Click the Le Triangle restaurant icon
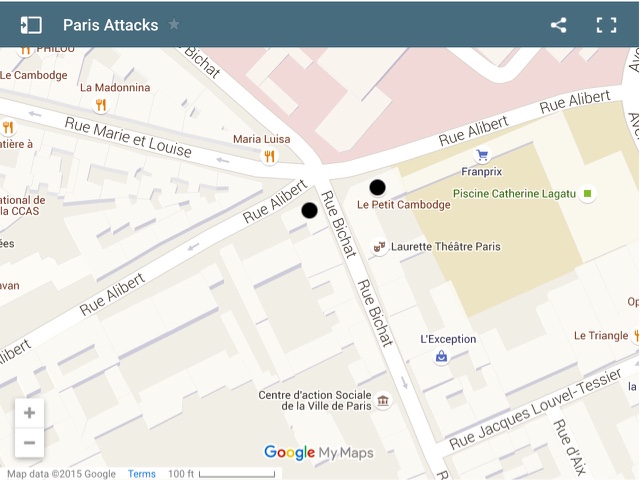640x480 pixels. (636, 336)
